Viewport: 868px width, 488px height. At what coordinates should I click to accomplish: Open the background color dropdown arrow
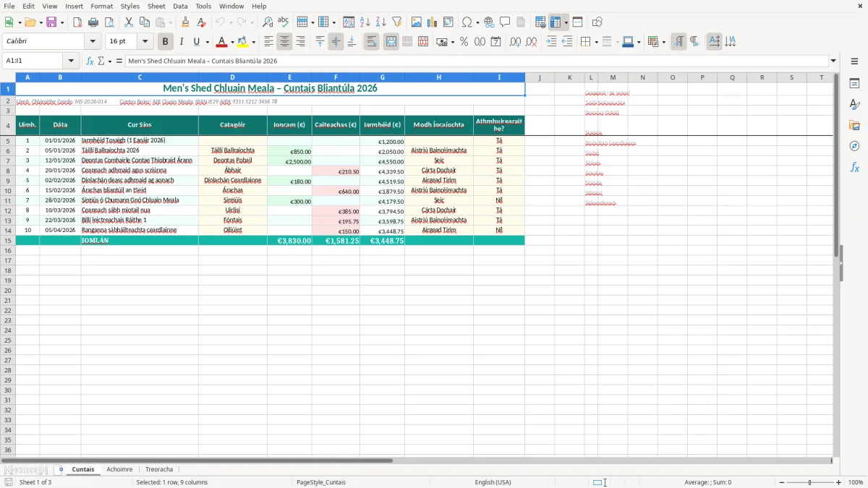(x=253, y=42)
